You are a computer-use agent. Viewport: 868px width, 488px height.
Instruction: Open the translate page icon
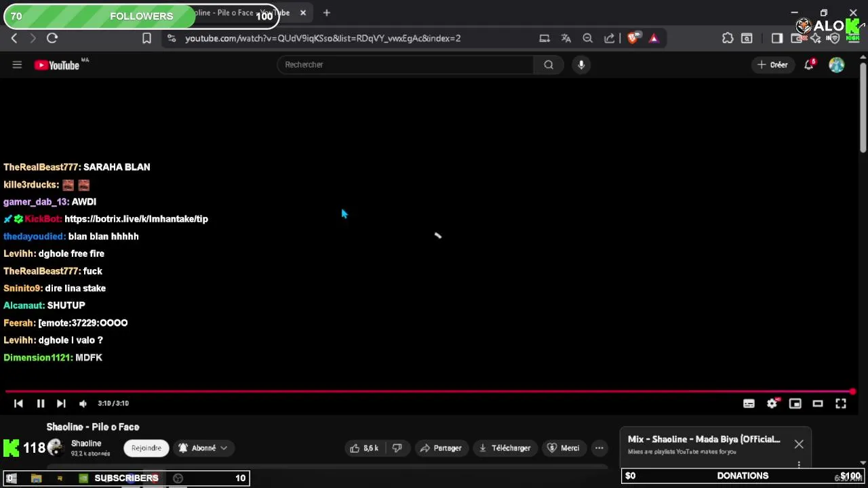(566, 39)
